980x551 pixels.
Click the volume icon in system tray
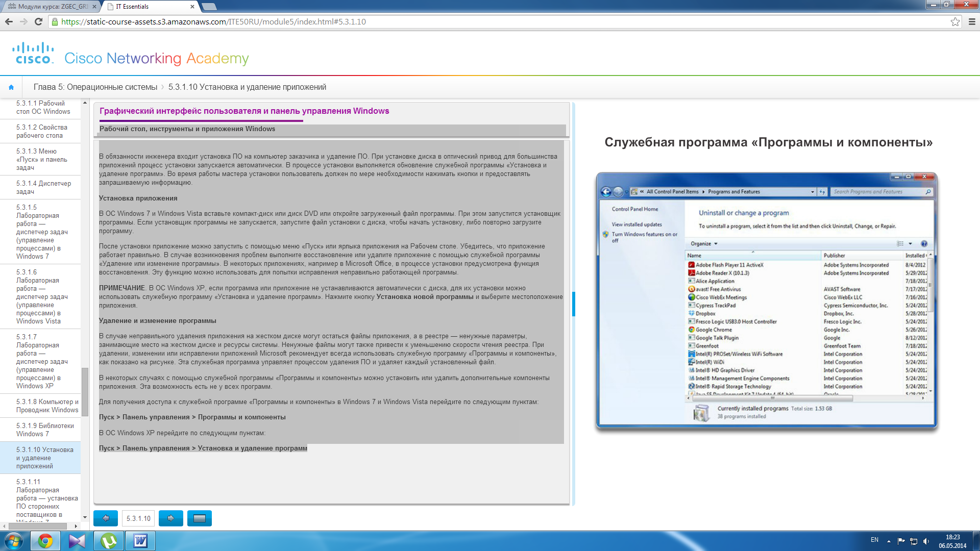tap(926, 541)
